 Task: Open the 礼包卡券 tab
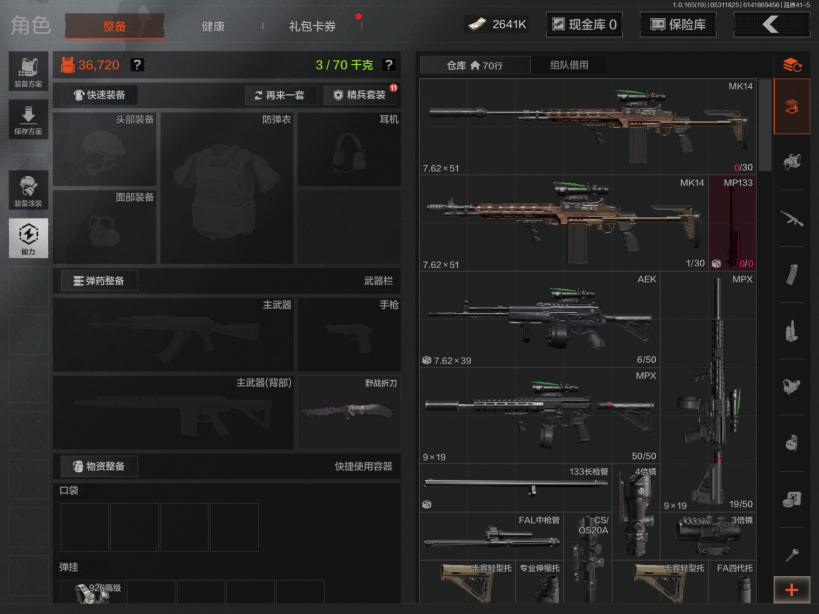coord(312,26)
